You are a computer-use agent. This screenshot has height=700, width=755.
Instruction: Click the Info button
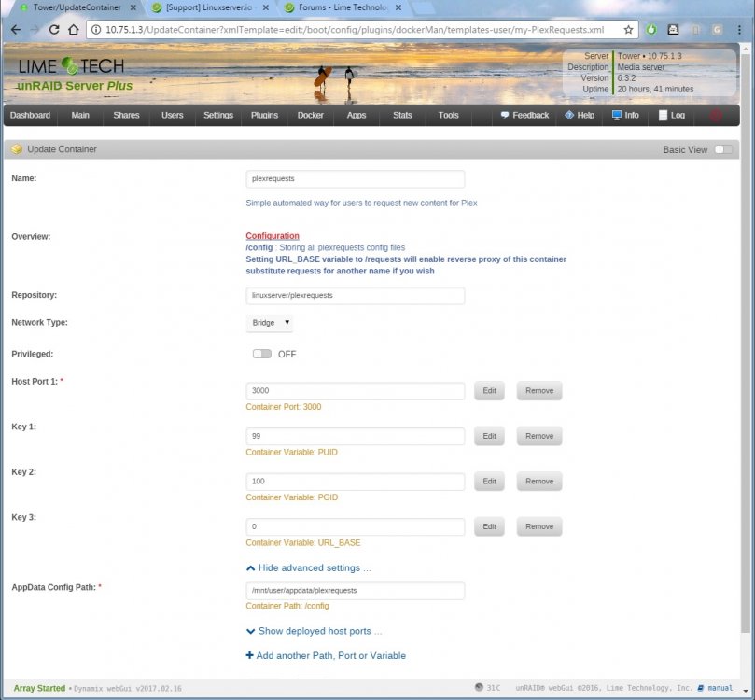tap(625, 116)
